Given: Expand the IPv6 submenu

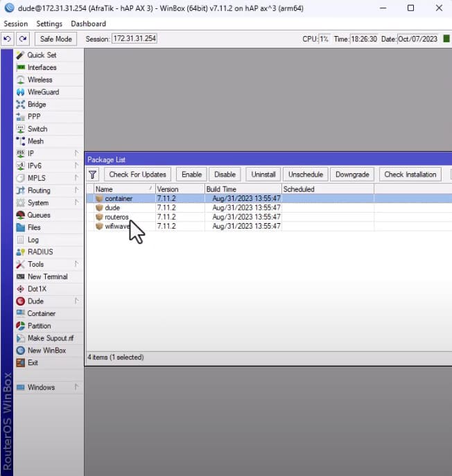Looking at the screenshot, I should [x=76, y=166].
